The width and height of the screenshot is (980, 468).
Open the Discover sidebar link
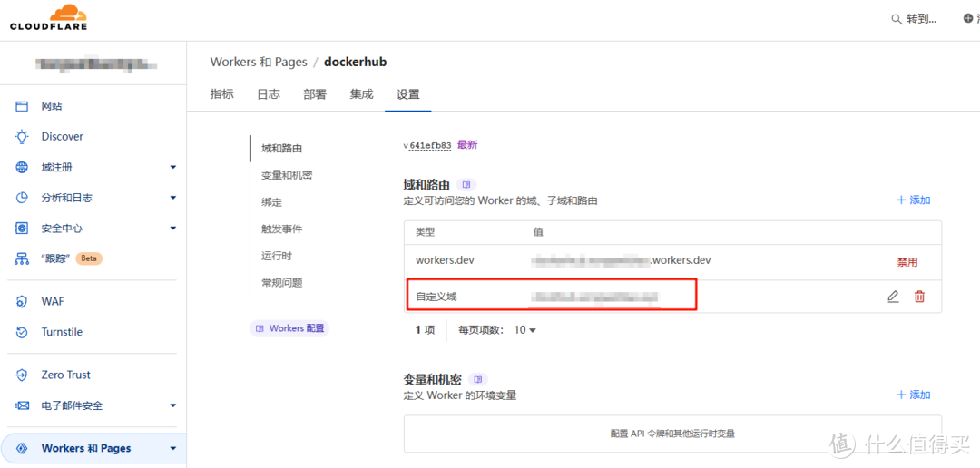(x=63, y=137)
